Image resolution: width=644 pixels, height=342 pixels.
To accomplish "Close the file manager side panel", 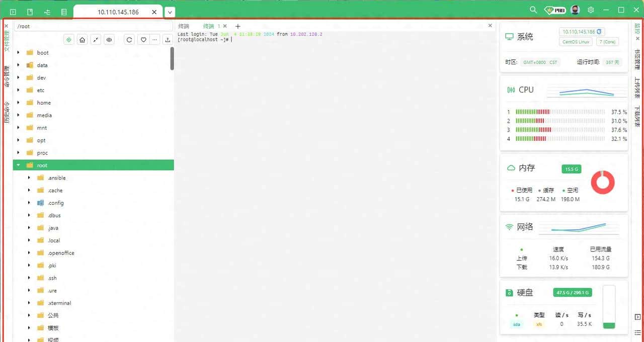I will (x=6, y=26).
